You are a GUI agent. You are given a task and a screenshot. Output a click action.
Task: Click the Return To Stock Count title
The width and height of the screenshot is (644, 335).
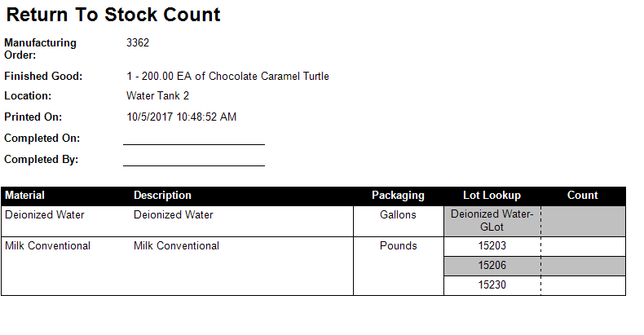point(113,15)
